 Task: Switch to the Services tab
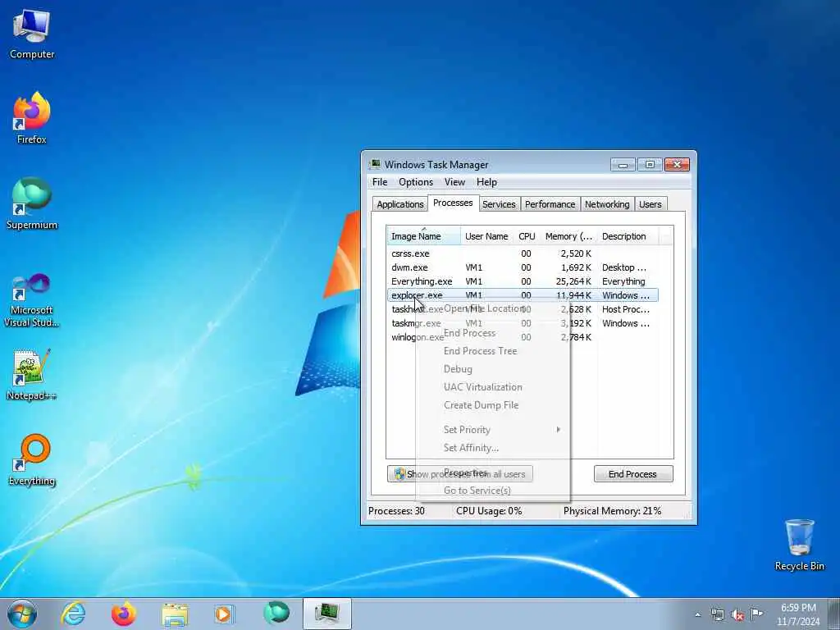(x=499, y=204)
